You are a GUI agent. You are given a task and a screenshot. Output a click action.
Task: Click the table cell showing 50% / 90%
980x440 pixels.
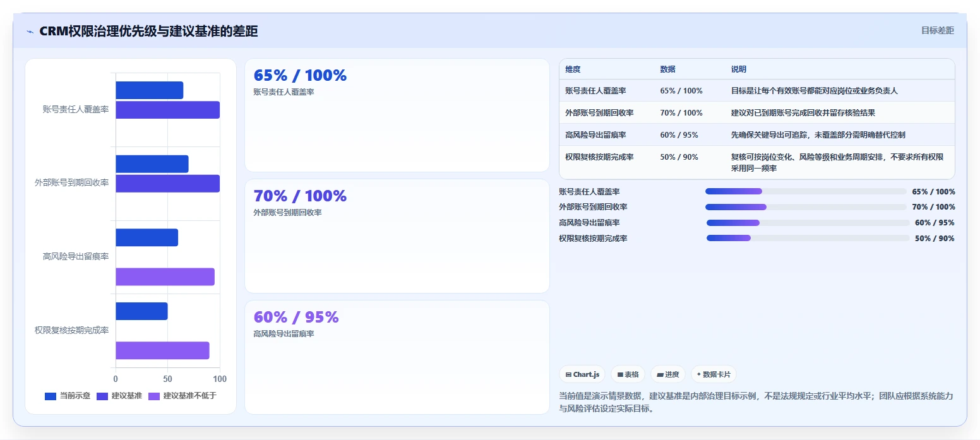tap(679, 157)
